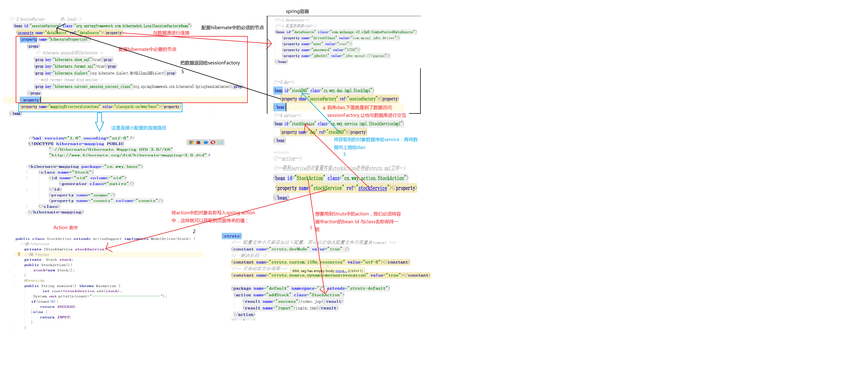Collapse the execute() method fold marker

pos(15,286)
